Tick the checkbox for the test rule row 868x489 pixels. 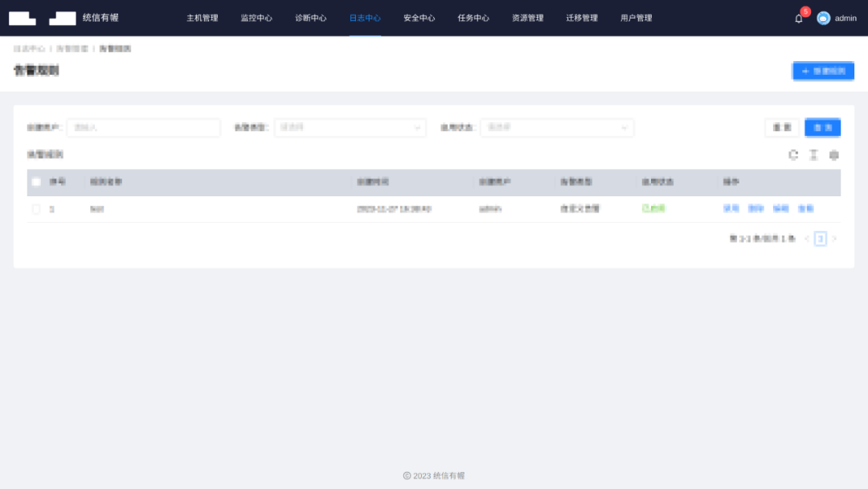pos(36,209)
